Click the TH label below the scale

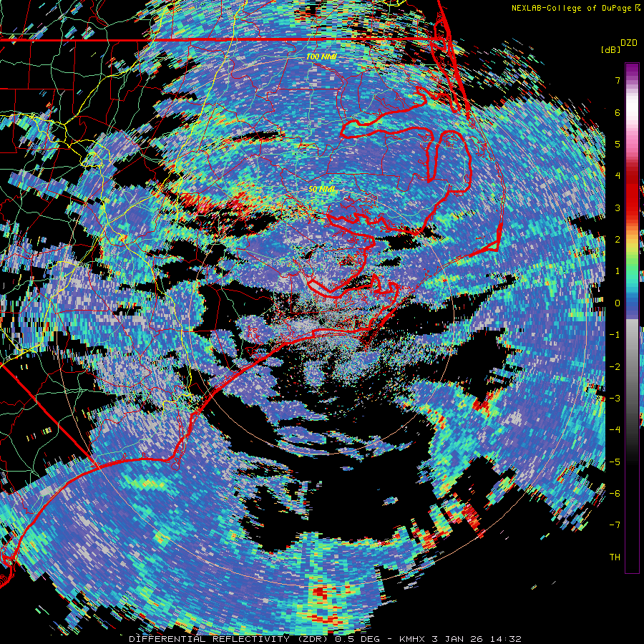point(615,557)
